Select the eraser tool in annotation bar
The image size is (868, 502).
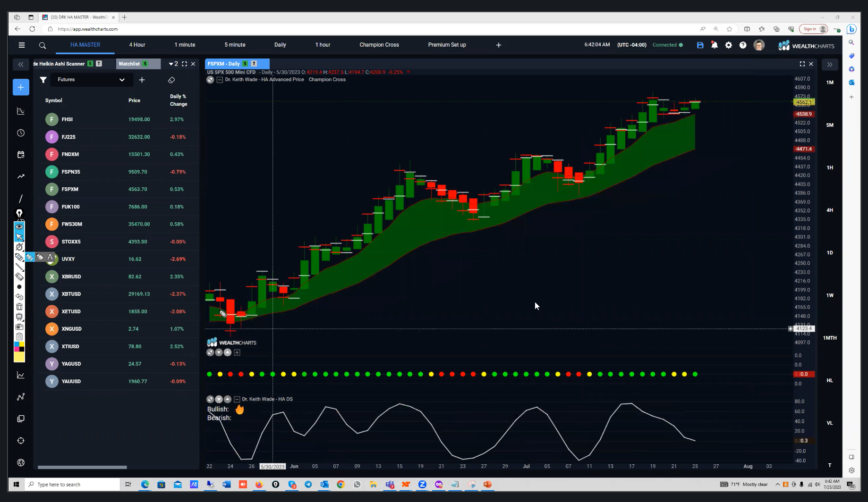click(x=19, y=276)
